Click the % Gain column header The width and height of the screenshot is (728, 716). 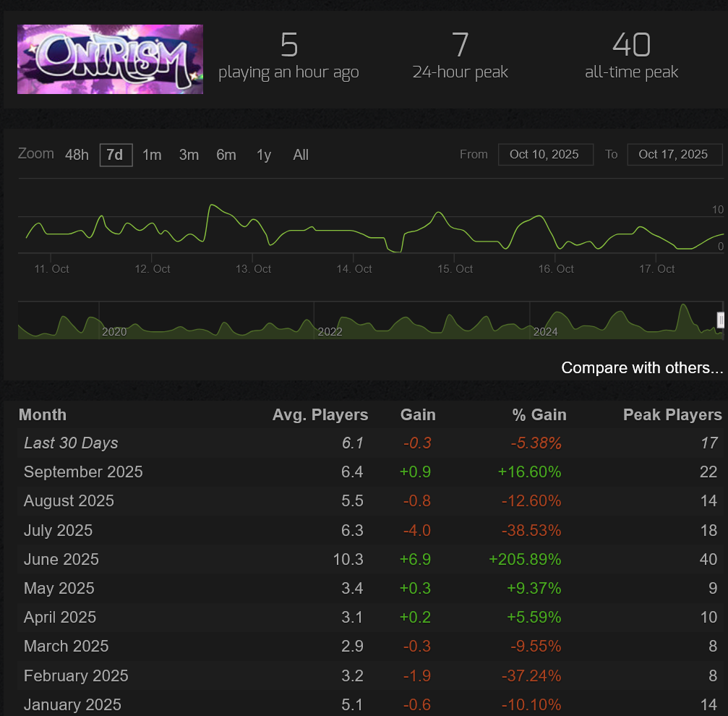(539, 414)
